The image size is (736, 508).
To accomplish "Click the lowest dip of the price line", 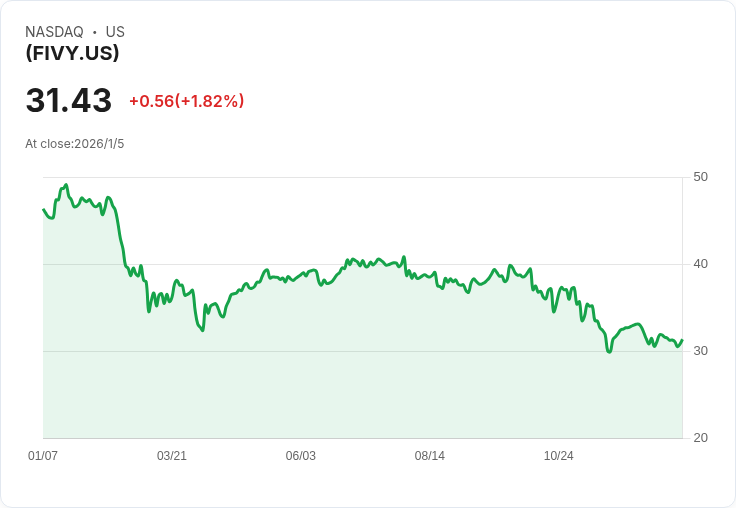I will pyautogui.click(x=609, y=352).
